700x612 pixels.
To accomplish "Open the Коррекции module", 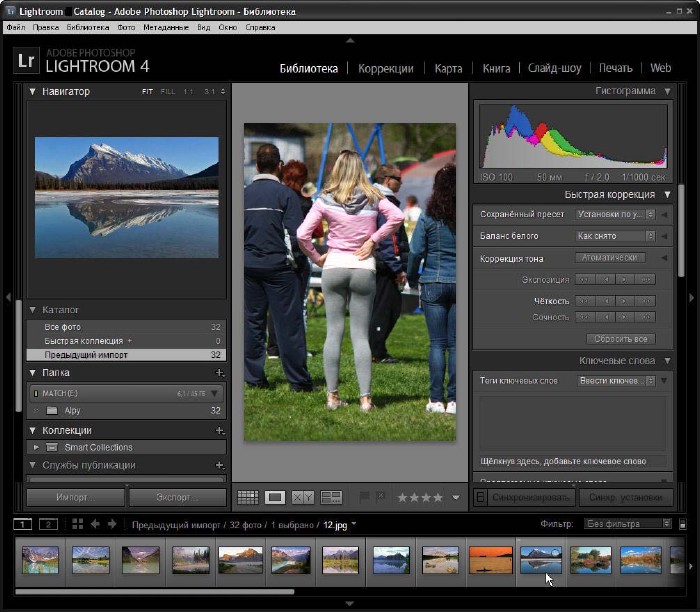I will tap(385, 68).
